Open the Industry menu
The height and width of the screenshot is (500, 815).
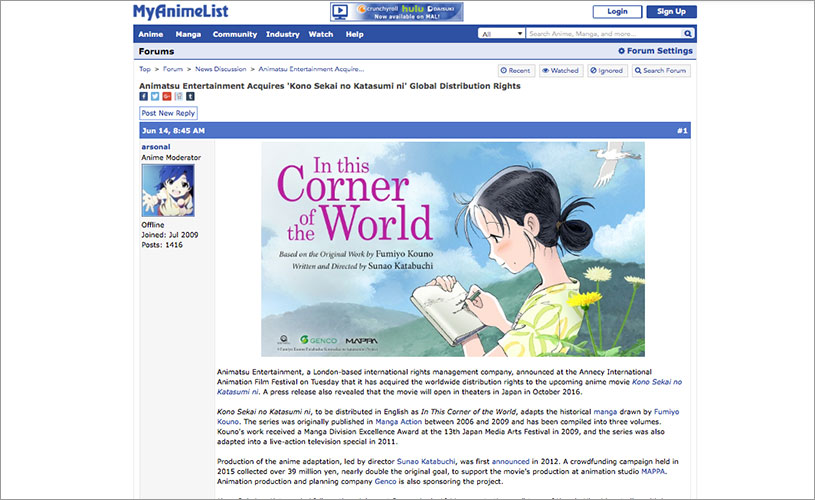tap(283, 34)
